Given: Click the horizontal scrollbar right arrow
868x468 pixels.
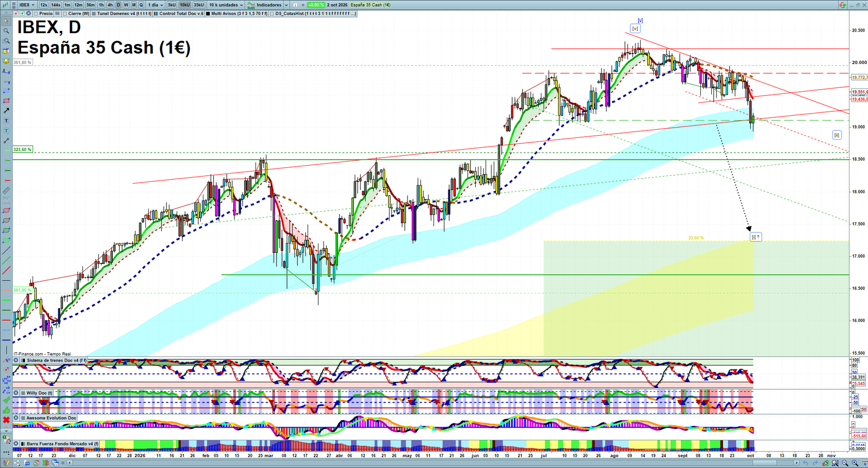Looking at the screenshot, I should (x=796, y=463).
